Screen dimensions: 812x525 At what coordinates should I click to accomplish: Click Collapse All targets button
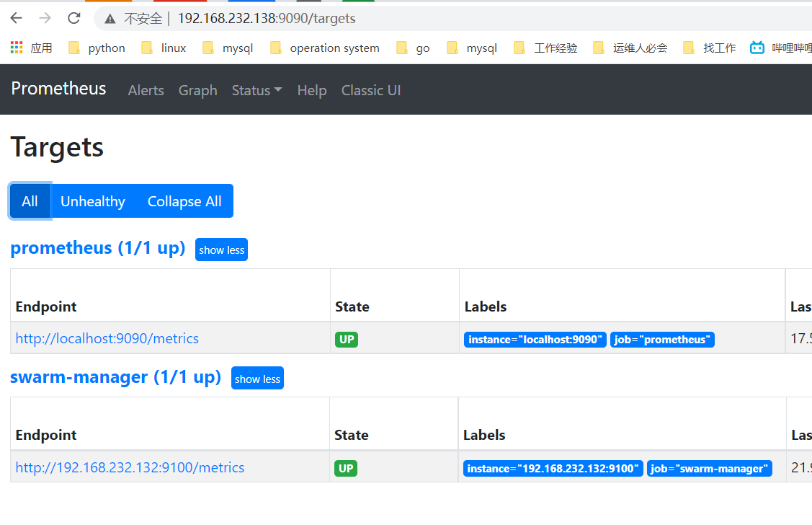pyautogui.click(x=184, y=201)
